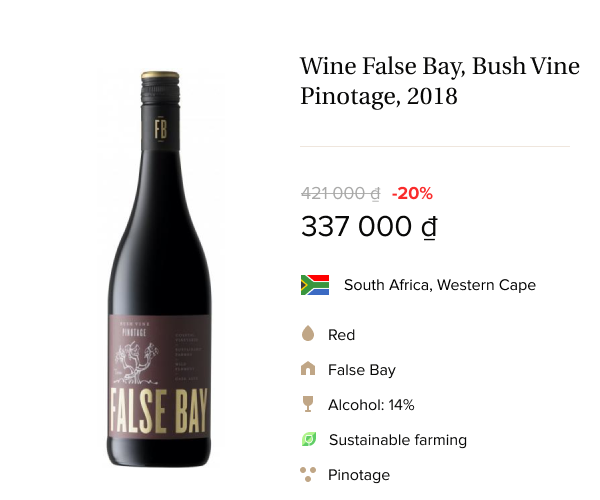Click the crossed-out 421 000 ₫ price
Image resolution: width=600 pixels, height=500 pixels.
pos(340,193)
